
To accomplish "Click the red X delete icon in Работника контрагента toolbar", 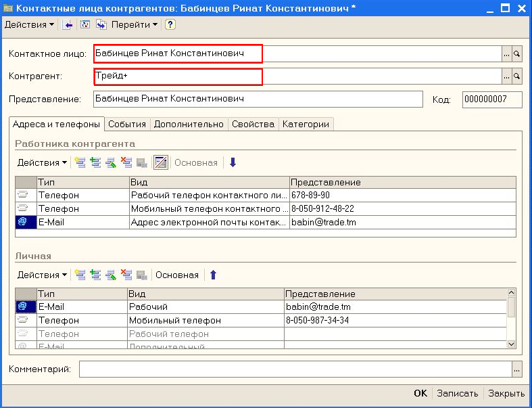I will (126, 162).
